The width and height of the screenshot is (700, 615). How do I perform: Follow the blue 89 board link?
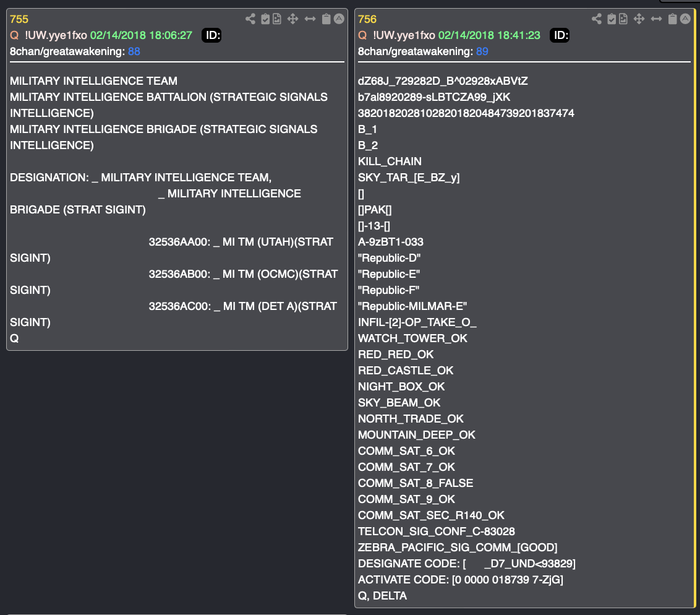(x=482, y=51)
